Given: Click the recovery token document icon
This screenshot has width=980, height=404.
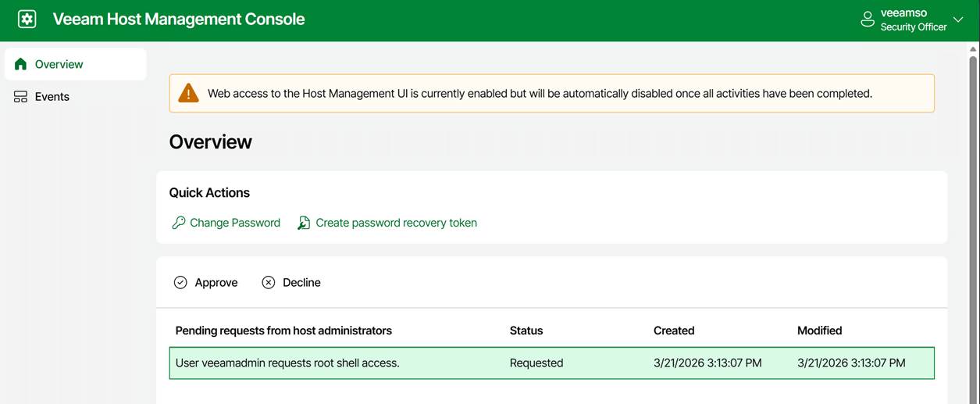Looking at the screenshot, I should [x=304, y=223].
